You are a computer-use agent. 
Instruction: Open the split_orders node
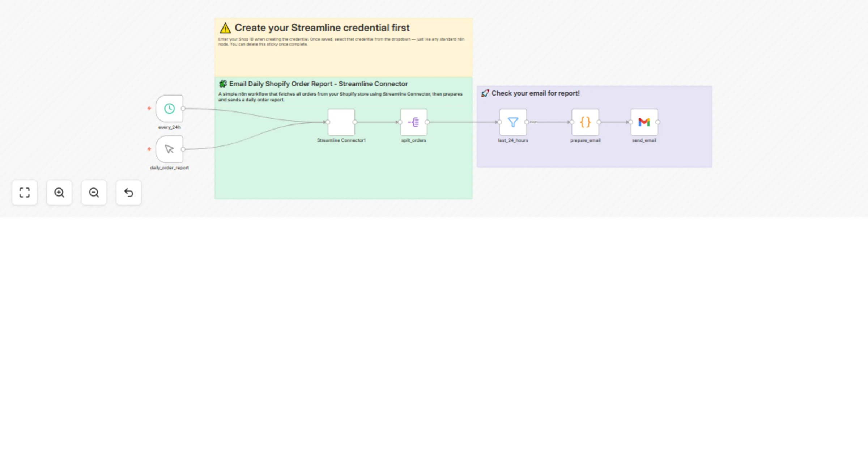tap(413, 122)
